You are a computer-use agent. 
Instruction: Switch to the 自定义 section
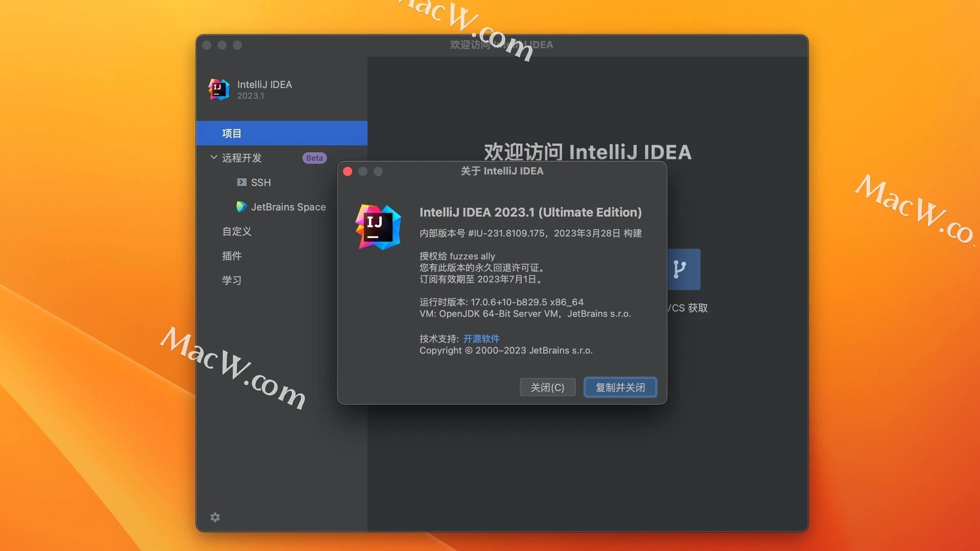(x=237, y=231)
